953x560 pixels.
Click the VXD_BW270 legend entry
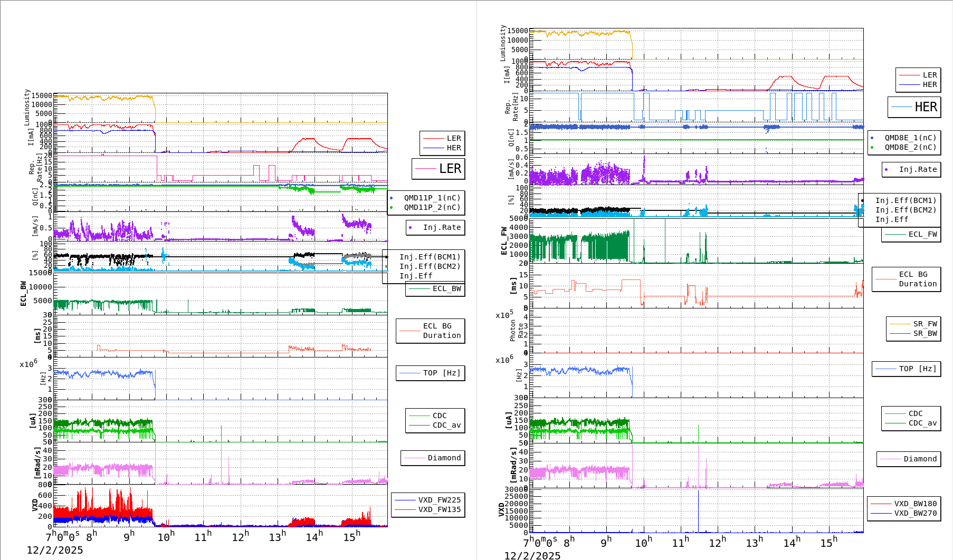click(915, 513)
